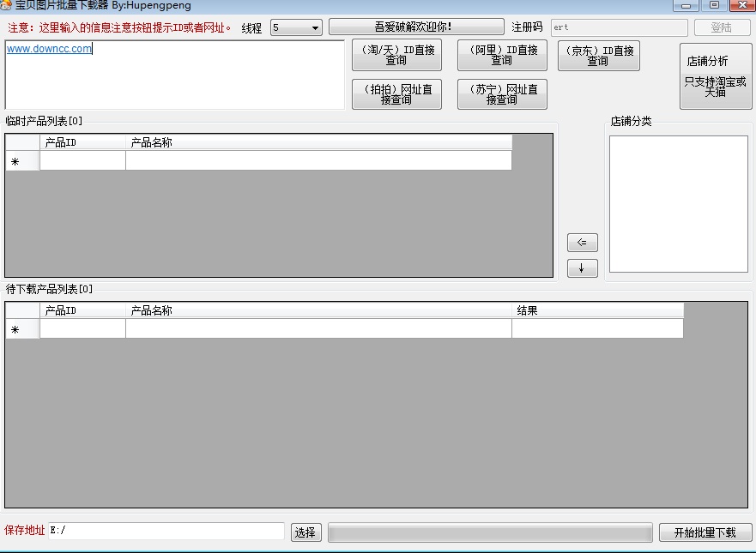Click the (苏宁) 网址直接查询 button
756x553 pixels.
(502, 94)
